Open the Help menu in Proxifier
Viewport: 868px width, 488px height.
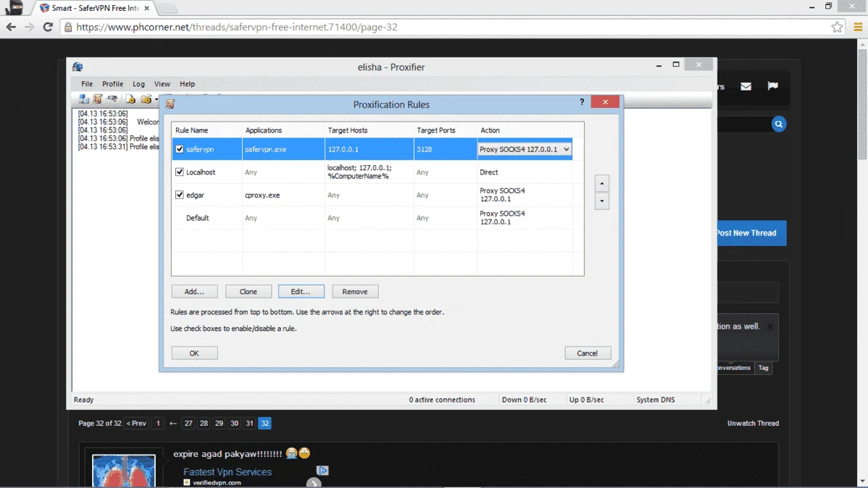point(187,84)
